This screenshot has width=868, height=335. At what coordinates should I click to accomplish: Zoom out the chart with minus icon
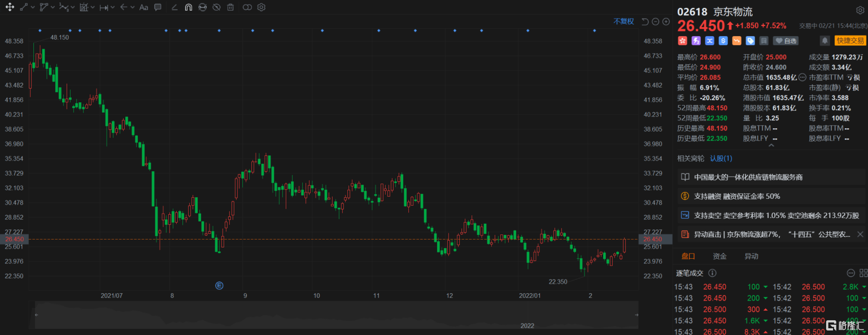(656, 21)
